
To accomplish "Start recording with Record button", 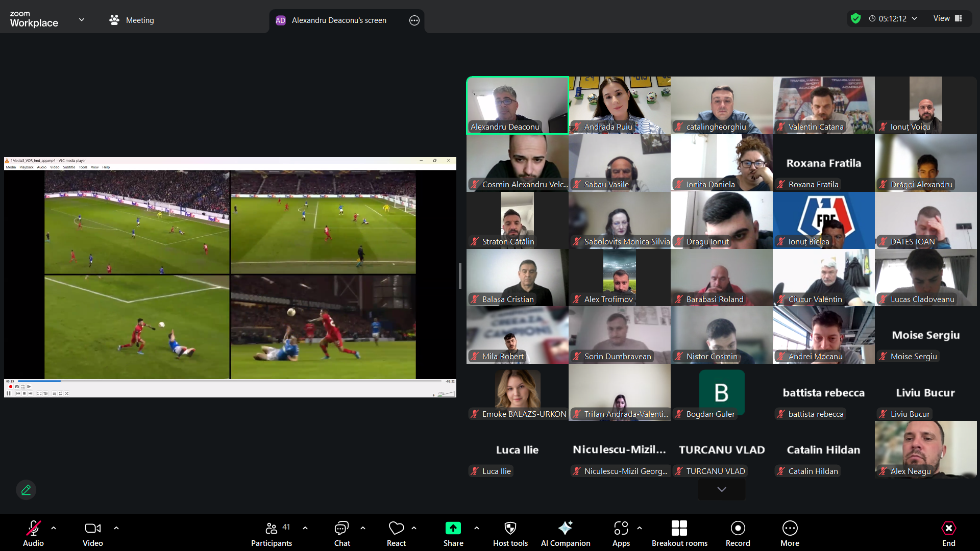I will [x=738, y=533].
